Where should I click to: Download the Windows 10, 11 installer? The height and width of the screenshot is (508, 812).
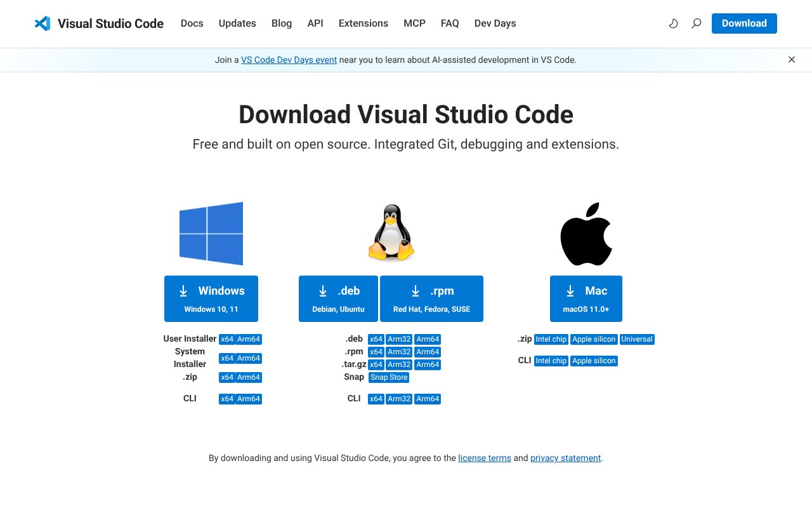(211, 298)
